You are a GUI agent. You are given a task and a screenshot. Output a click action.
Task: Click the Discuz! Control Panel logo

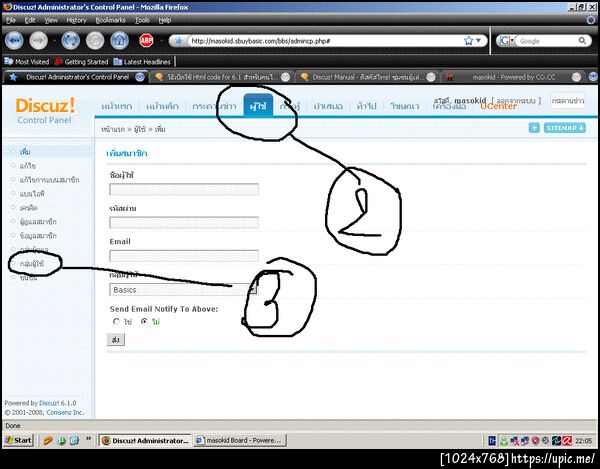(45, 111)
